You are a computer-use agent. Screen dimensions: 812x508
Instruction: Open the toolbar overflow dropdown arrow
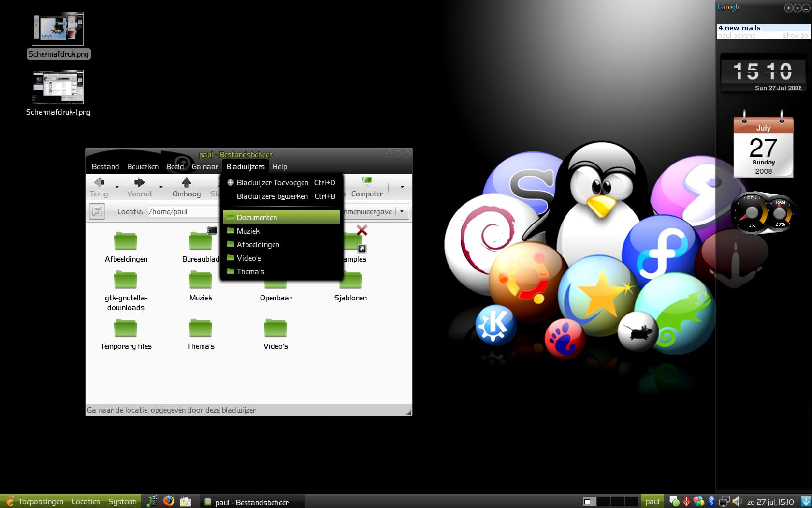pyautogui.click(x=402, y=187)
